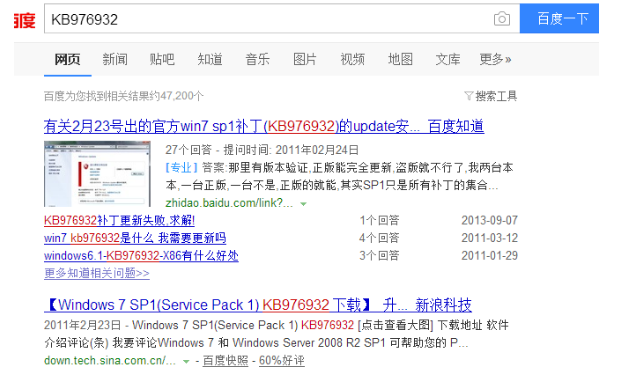Click the 3个回答 count text
The height and width of the screenshot is (368, 638).
[x=379, y=256]
